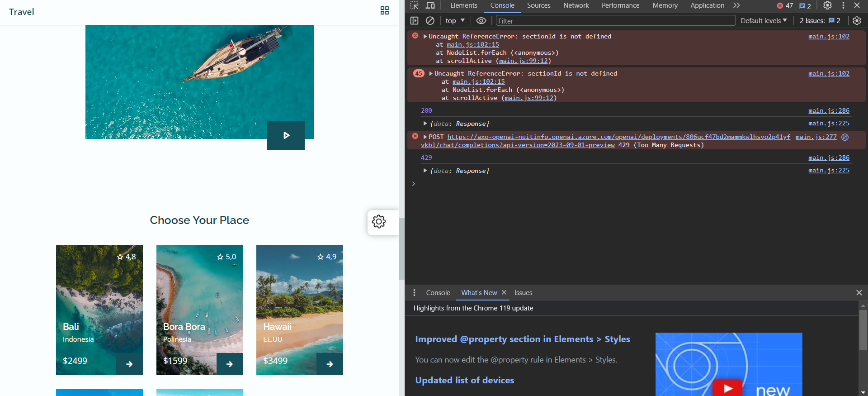Click the 47 errors counter
The image size is (868, 396).
[x=785, y=6]
